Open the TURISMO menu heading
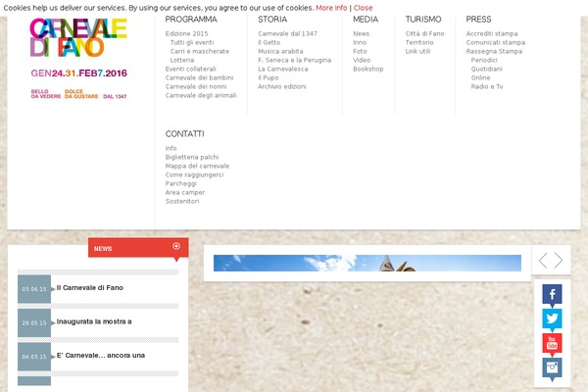This screenshot has width=588, height=392. [423, 20]
